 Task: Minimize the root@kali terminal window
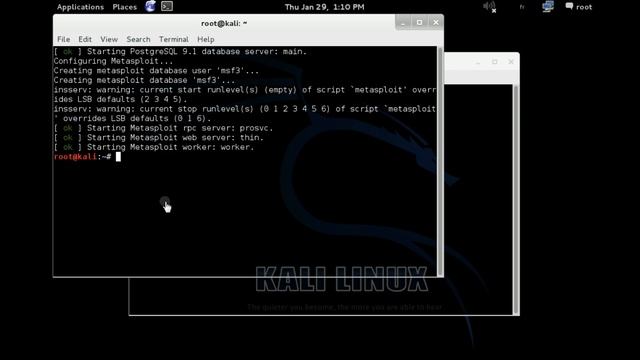[x=403, y=22]
